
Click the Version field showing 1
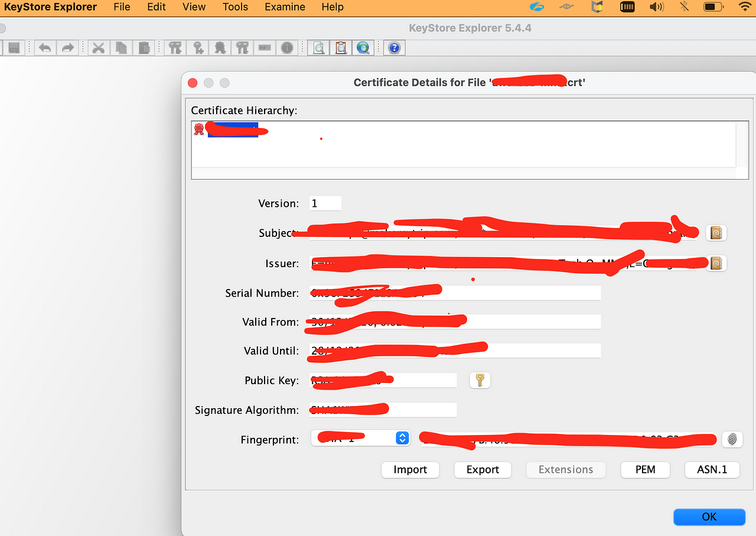coord(325,203)
